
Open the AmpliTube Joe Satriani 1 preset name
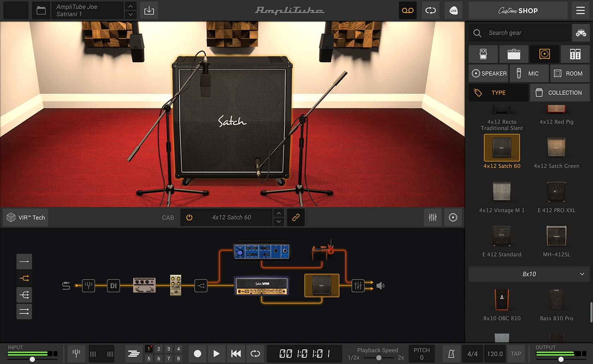(88, 11)
